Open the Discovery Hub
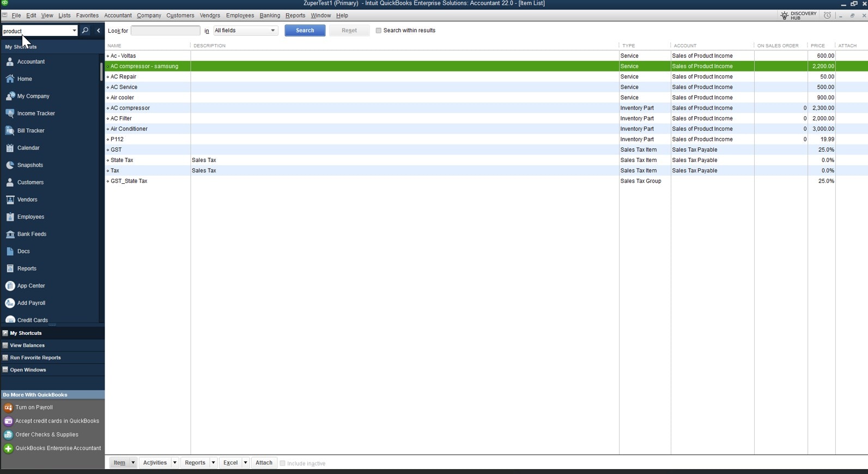Screen dimensions: 868x474 (x=799, y=15)
